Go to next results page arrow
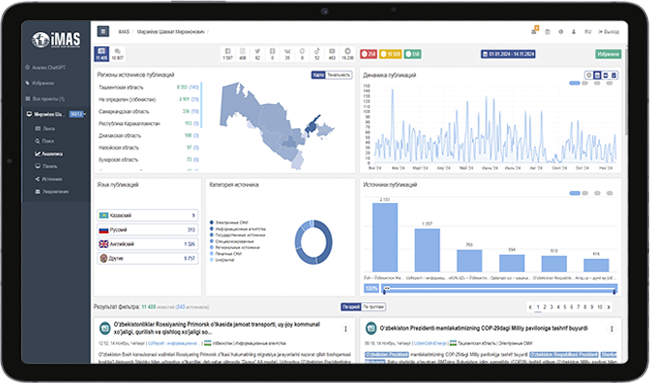 (609, 307)
